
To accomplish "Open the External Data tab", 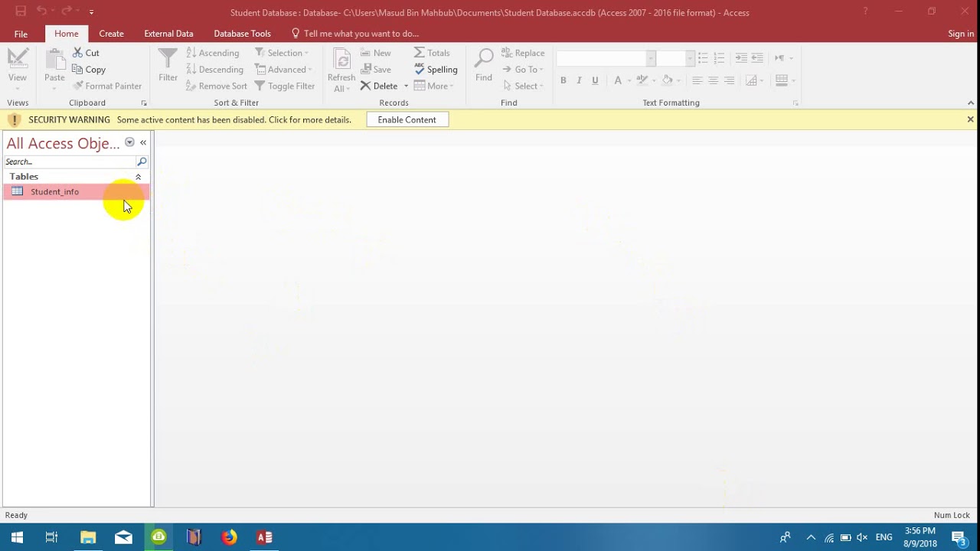I will tap(168, 34).
